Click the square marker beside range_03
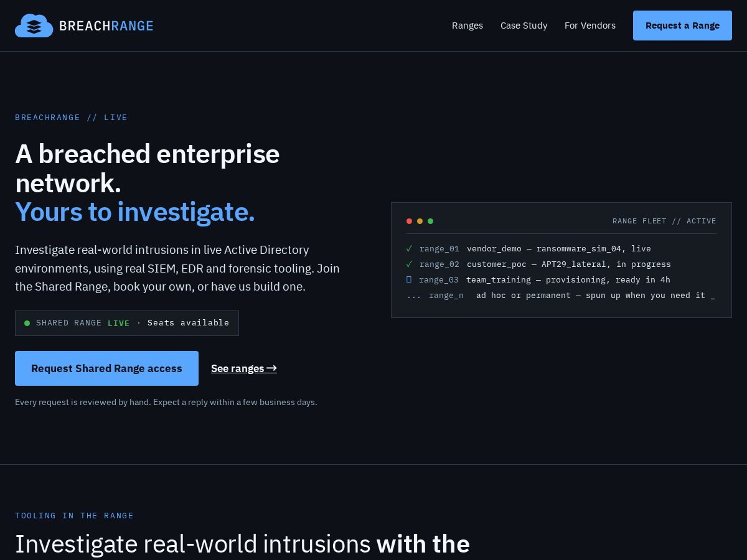The width and height of the screenshot is (747, 560). (409, 280)
